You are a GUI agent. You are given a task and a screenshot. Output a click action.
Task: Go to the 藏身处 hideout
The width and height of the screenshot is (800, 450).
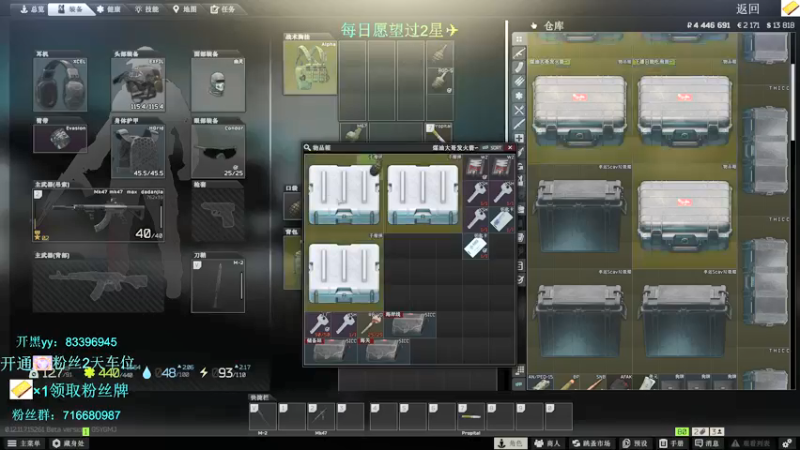tap(68, 443)
